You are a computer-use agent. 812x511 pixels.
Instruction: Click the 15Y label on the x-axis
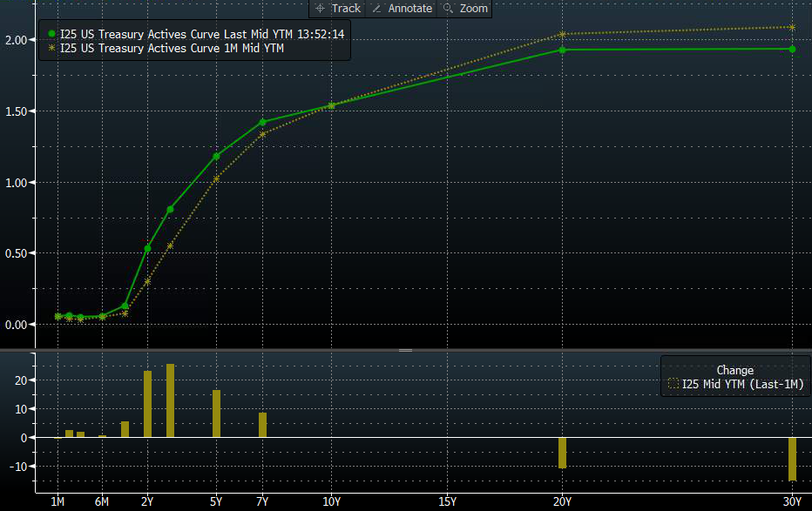pos(447,501)
